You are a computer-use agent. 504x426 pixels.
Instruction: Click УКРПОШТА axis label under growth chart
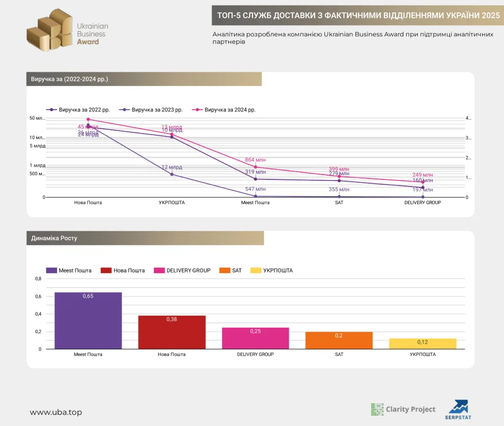pyautogui.click(x=423, y=354)
